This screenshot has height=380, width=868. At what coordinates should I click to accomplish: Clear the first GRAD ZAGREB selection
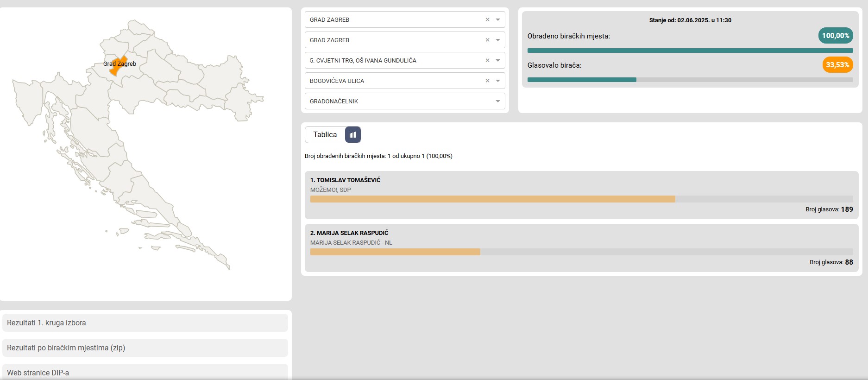(x=487, y=20)
